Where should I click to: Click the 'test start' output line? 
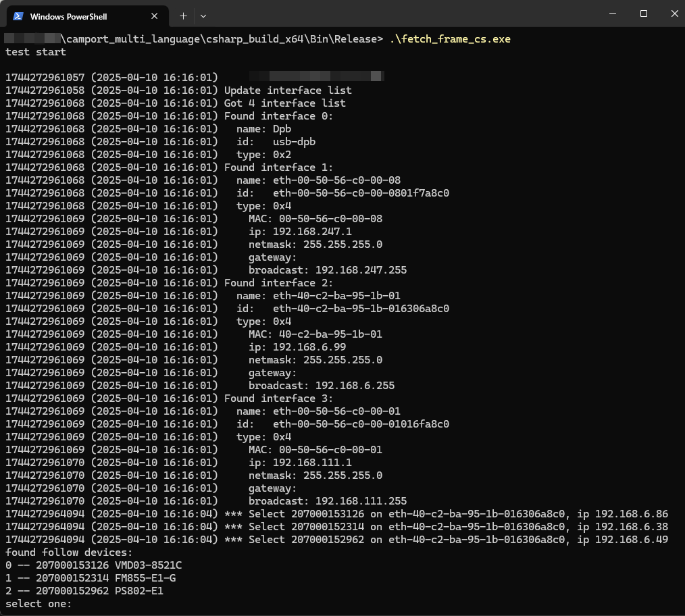36,52
